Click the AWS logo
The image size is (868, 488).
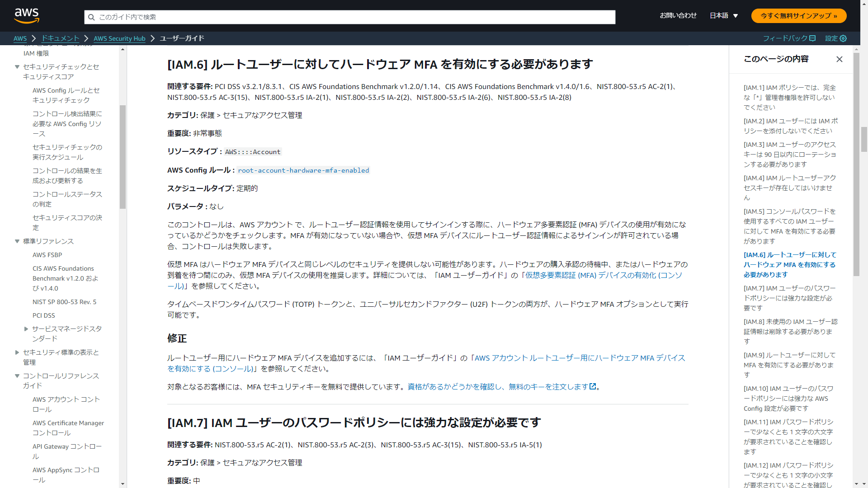(27, 15)
